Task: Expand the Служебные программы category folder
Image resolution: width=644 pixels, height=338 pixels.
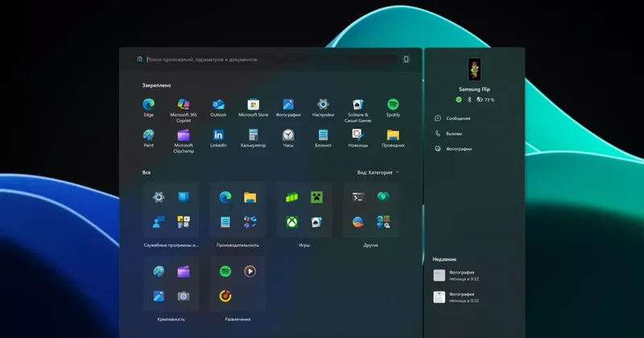Action: (171, 245)
